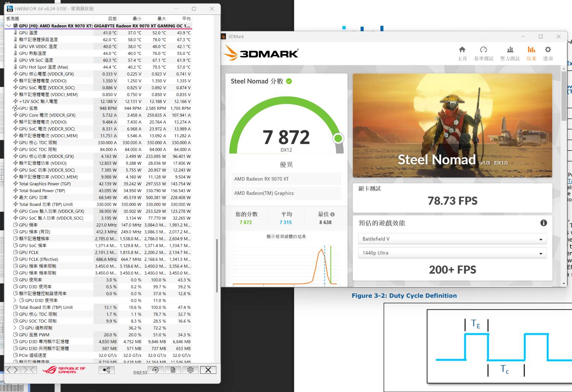Viewport: 572px width, 392px height.
Task: Open 3DMark benchmark tests (基準測試) icon
Action: pyautogui.click(x=484, y=50)
